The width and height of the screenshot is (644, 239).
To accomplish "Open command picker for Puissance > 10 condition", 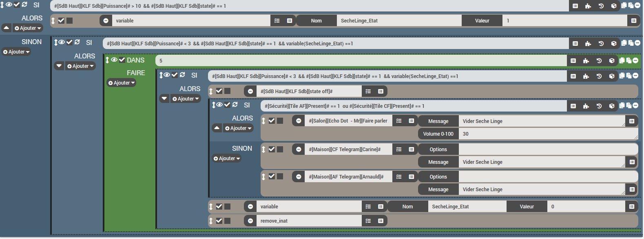I will 575,6.
